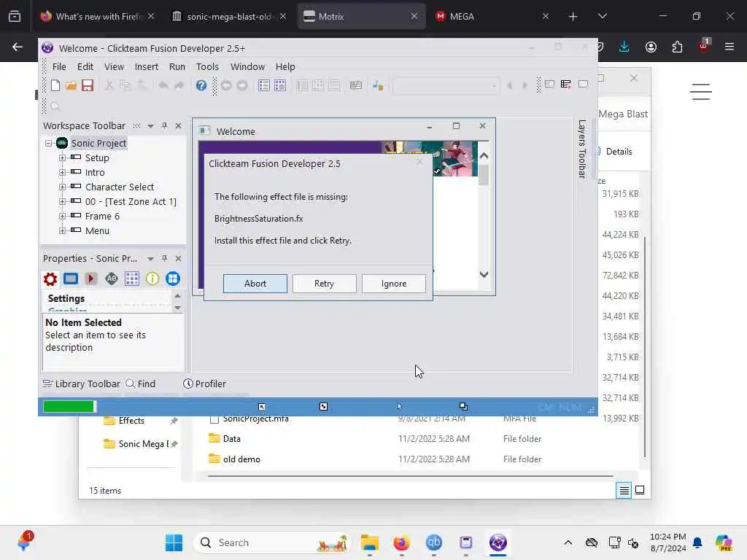Open the Library Toolbar tab

pyautogui.click(x=82, y=384)
